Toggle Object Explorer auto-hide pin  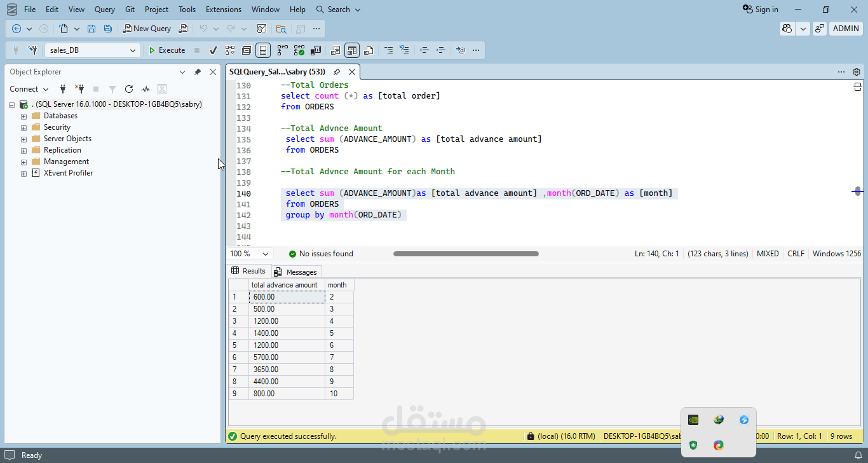click(198, 72)
